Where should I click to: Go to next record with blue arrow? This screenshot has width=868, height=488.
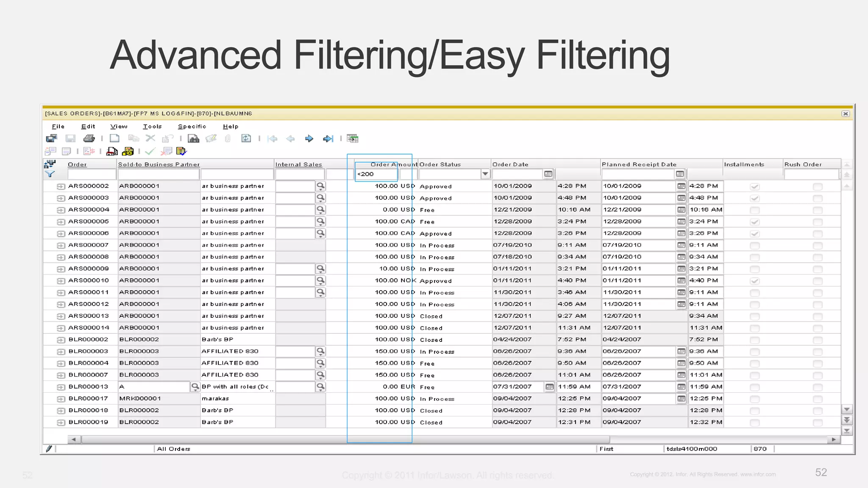pyautogui.click(x=309, y=139)
